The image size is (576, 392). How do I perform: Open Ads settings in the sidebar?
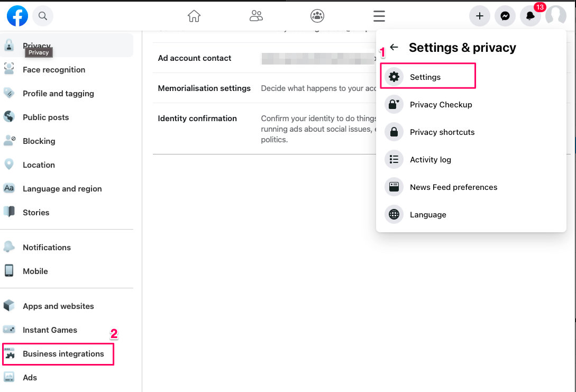coord(67,377)
